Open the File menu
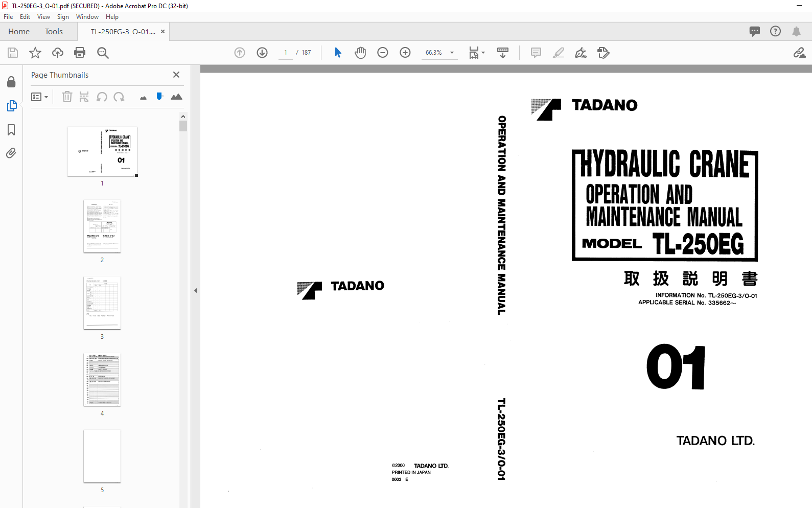The image size is (812, 508). [x=8, y=17]
